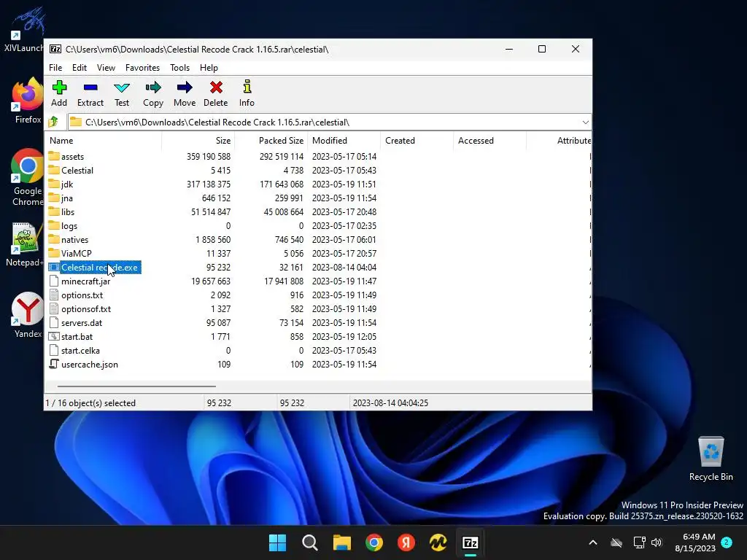Screen dimensions: 747x560
Task: Open taskbar Search
Action: coord(309,542)
